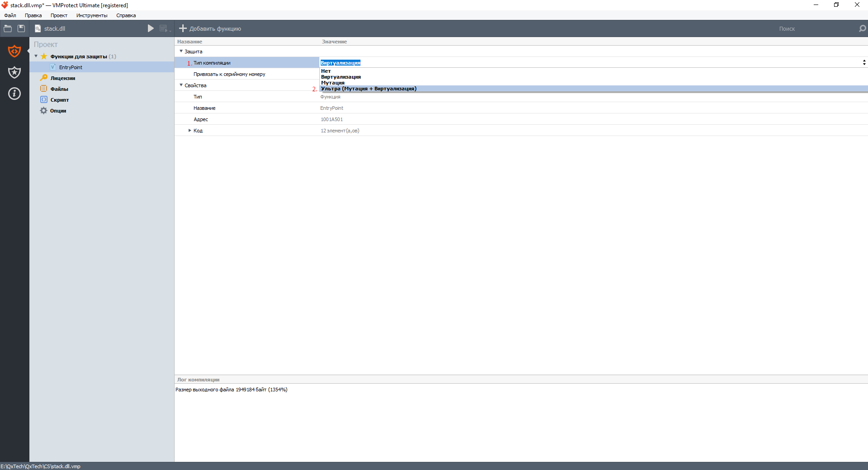Open the Инструменты menu

click(92, 15)
